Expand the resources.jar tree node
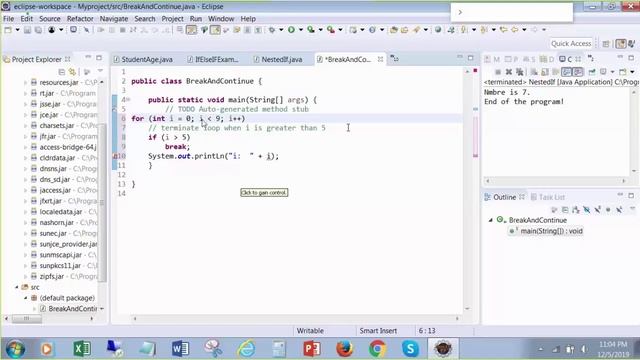640x360 pixels. (x=25, y=82)
